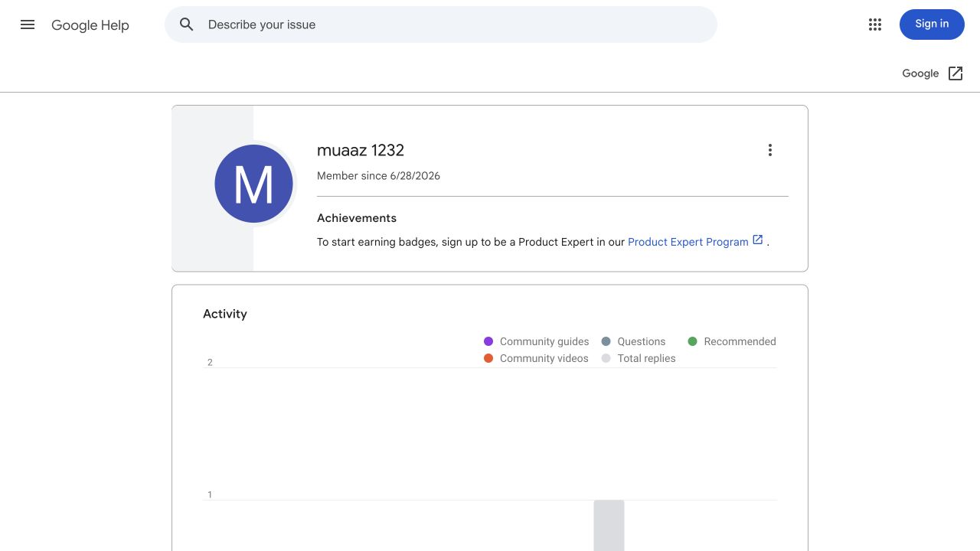This screenshot has height=551, width=980.
Task: Click the Total replies legend label
Action: point(647,358)
